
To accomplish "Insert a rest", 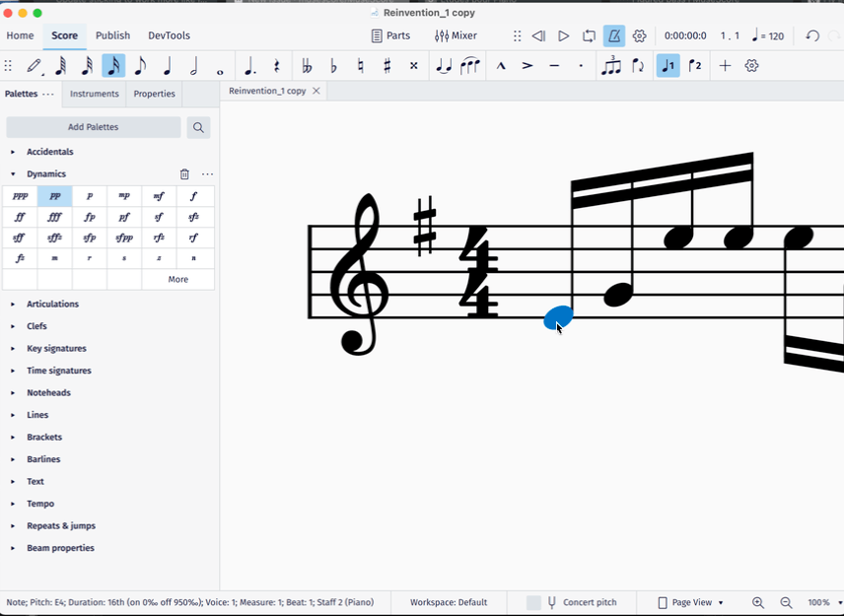I will point(277,66).
